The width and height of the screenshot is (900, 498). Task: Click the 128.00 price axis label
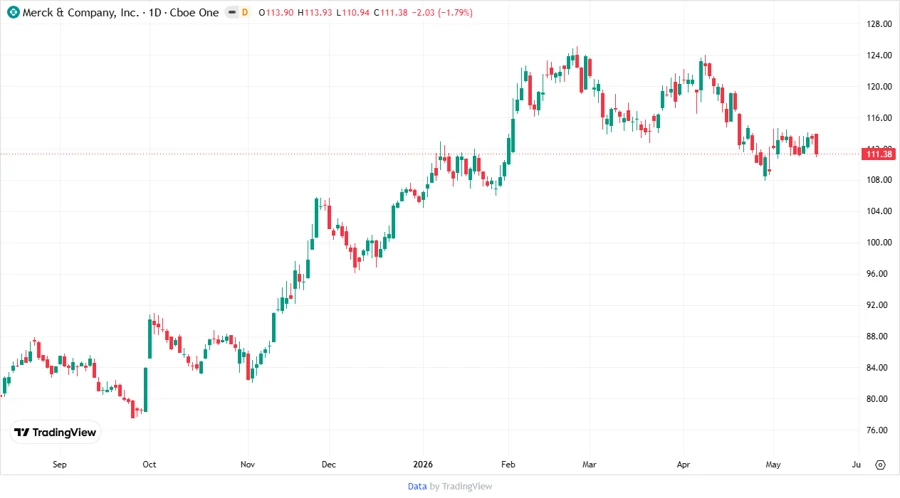pyautogui.click(x=879, y=24)
